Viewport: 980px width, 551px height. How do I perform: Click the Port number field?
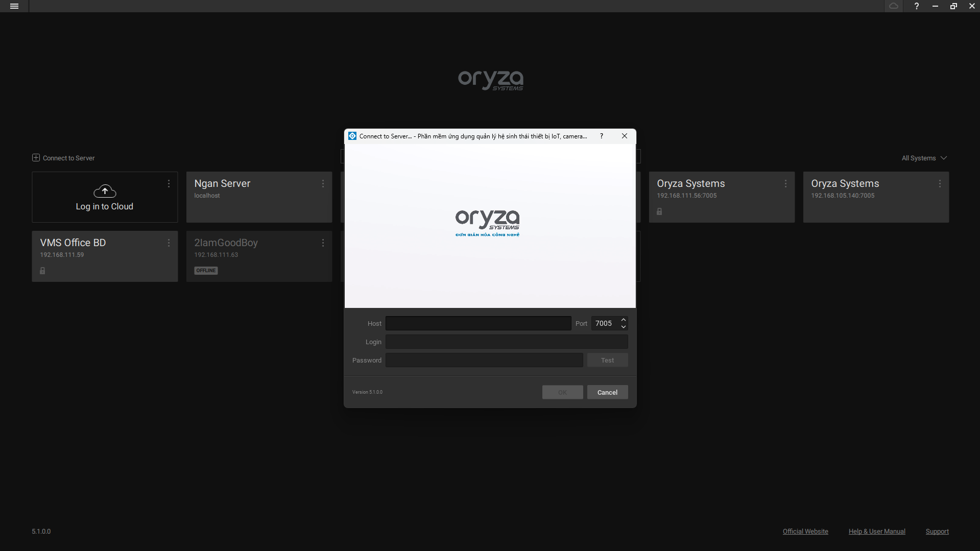point(606,323)
